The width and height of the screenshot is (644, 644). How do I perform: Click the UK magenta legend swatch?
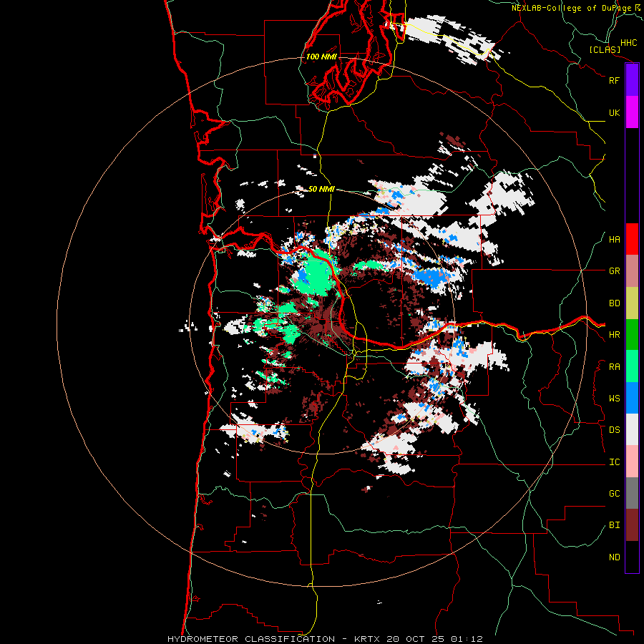(632, 112)
